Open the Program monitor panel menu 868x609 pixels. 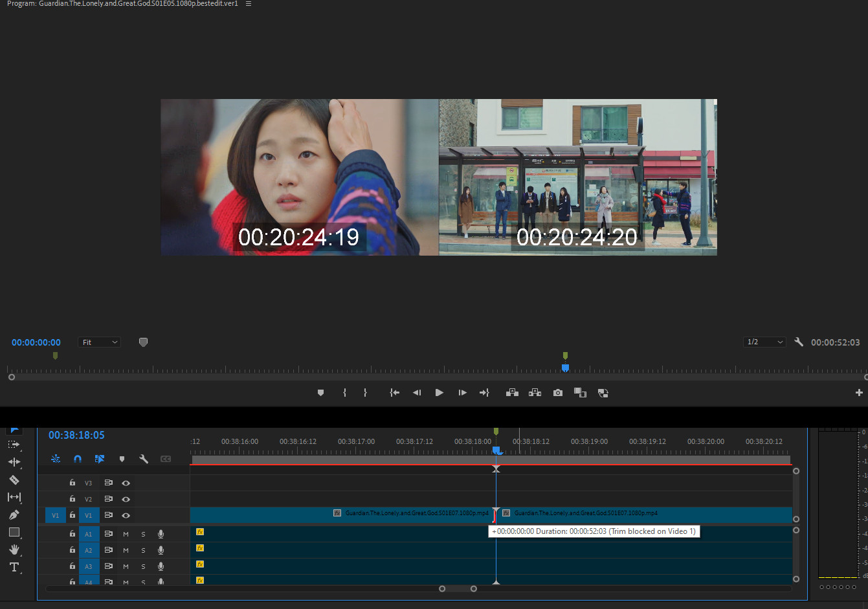249,4
